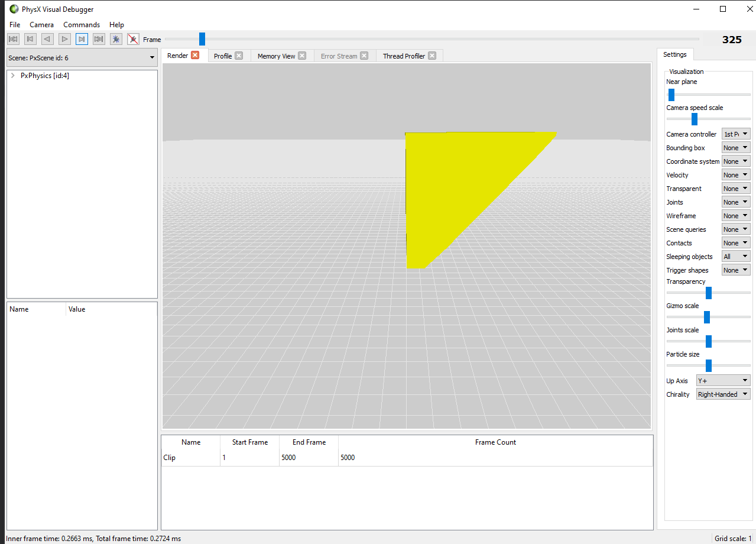This screenshot has height=544, width=756.
Task: Adjust the Gizmo scale slider
Action: [x=708, y=317]
